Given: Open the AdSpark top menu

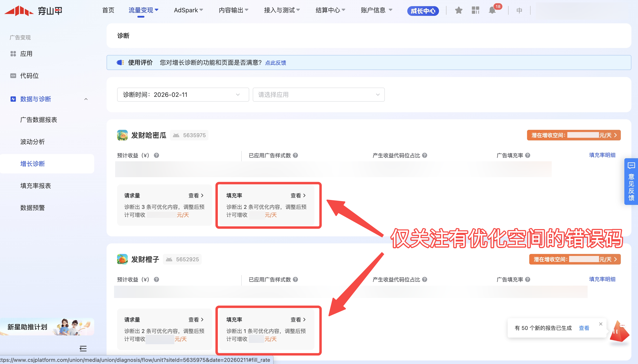Looking at the screenshot, I should [x=188, y=10].
